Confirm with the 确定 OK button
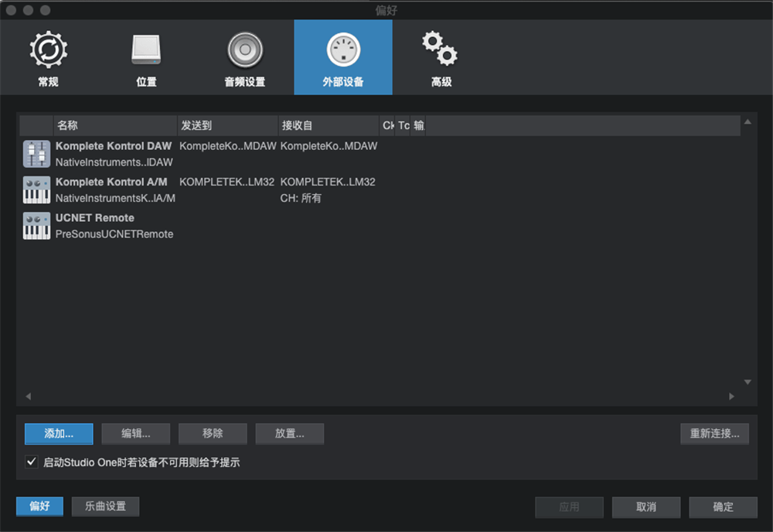 [x=723, y=506]
